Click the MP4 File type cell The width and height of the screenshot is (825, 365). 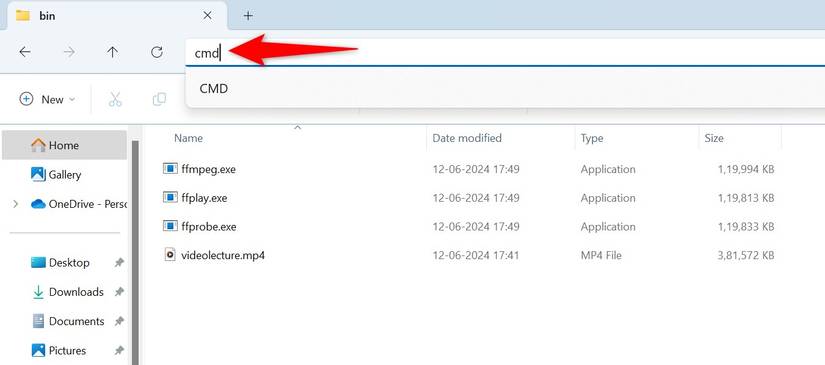tap(601, 256)
